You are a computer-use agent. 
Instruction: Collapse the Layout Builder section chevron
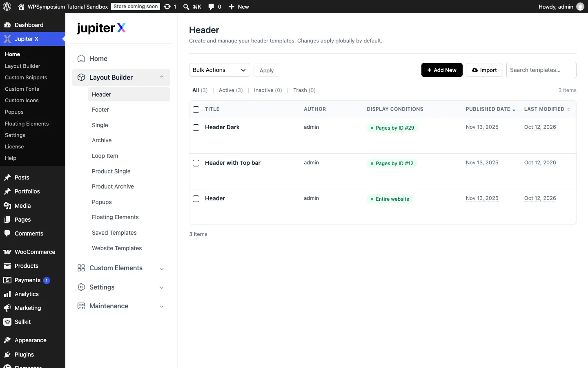(162, 77)
